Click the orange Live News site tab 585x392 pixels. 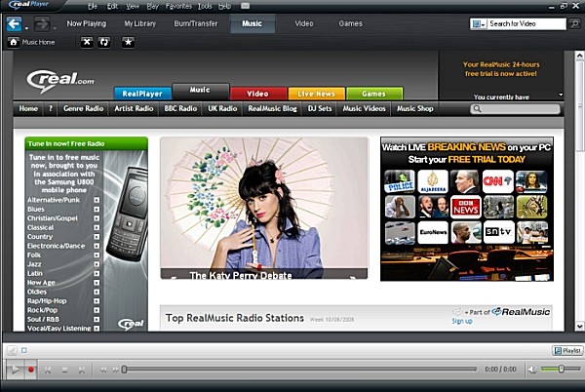(316, 94)
